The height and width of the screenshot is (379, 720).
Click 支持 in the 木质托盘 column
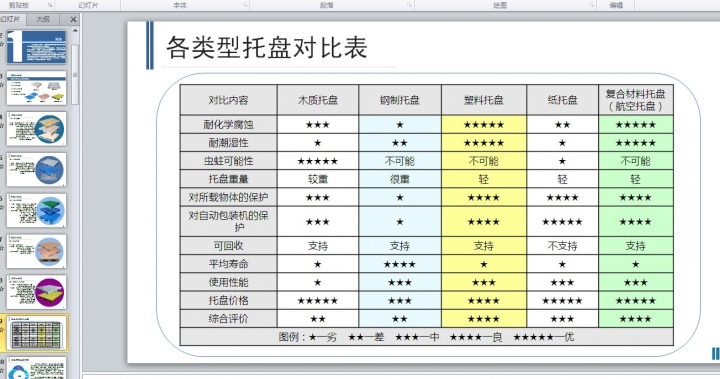(318, 246)
